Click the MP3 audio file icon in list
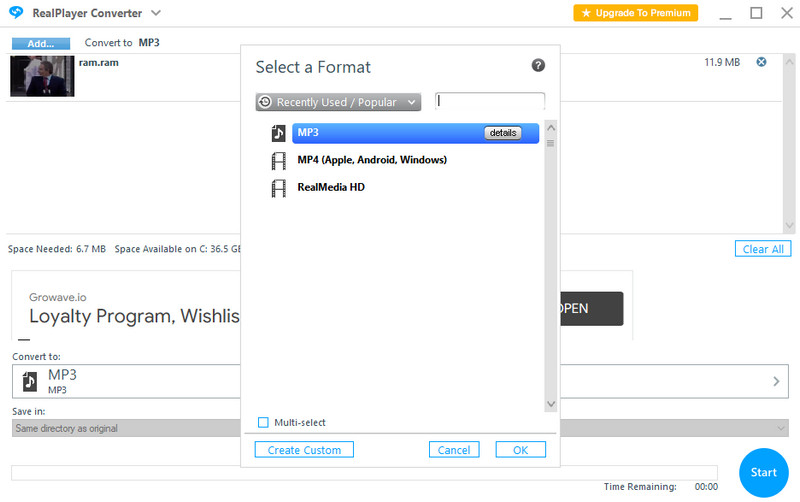Image resolution: width=800 pixels, height=502 pixels. click(279, 133)
